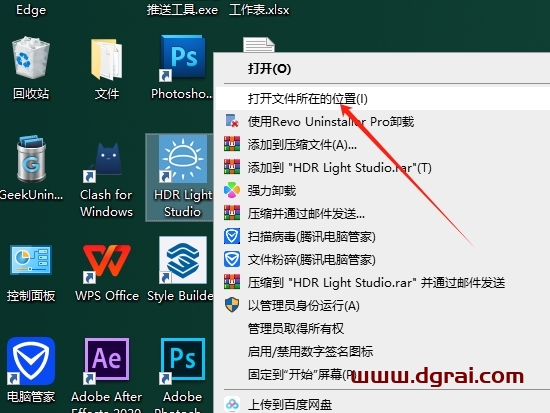
Task: Select the Adobe After Effects shortcut icon
Action: coord(106,360)
